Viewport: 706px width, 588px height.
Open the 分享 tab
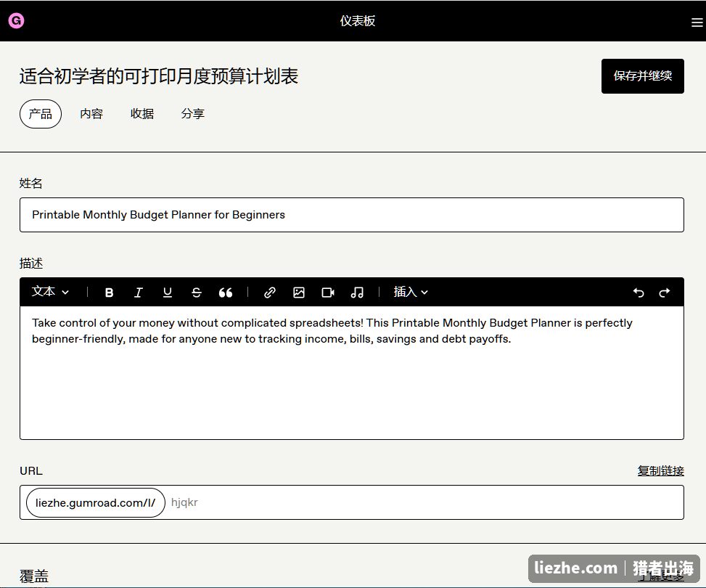pos(193,114)
